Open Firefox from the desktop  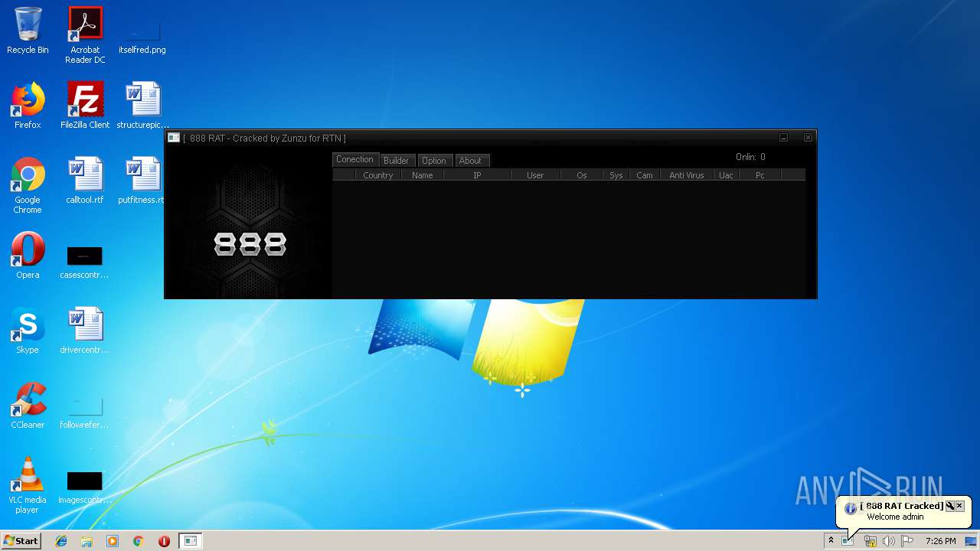(x=28, y=106)
